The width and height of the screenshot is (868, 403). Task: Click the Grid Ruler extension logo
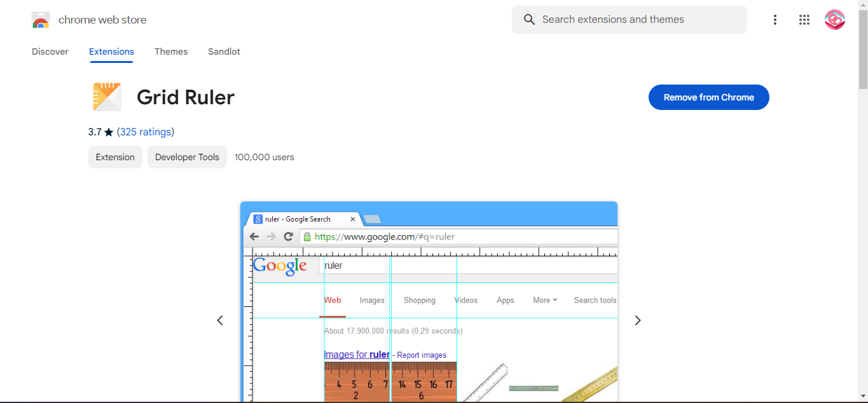tap(107, 97)
